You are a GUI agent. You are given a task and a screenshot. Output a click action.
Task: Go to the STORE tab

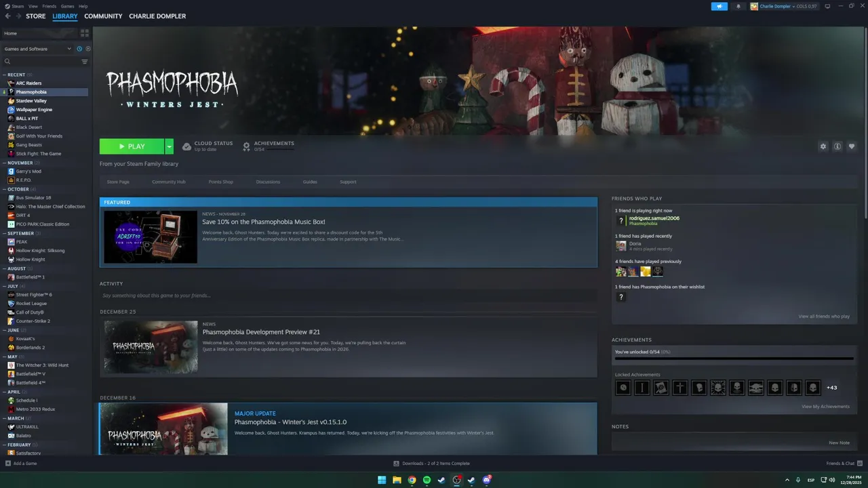36,16
